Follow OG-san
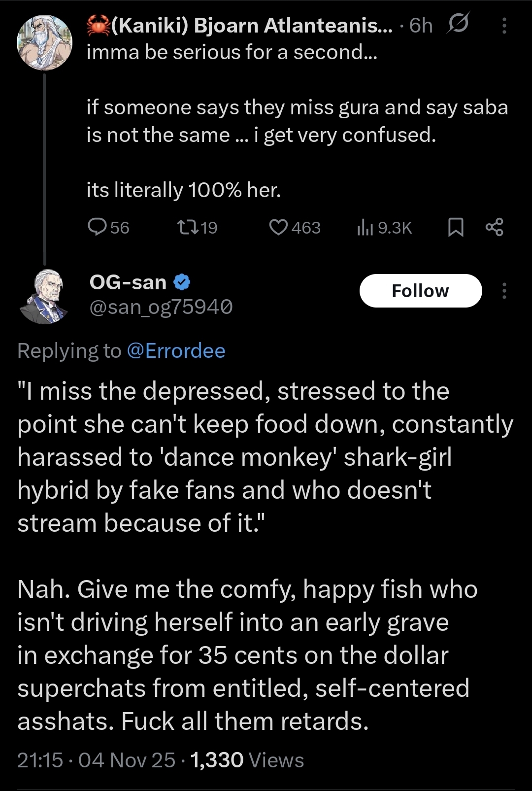Image resolution: width=532 pixels, height=791 pixels. point(420,291)
